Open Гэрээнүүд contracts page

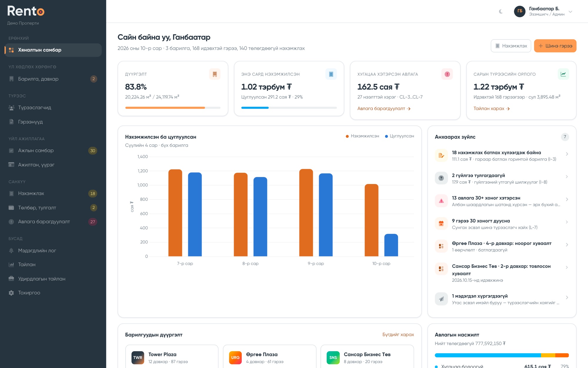point(53,122)
